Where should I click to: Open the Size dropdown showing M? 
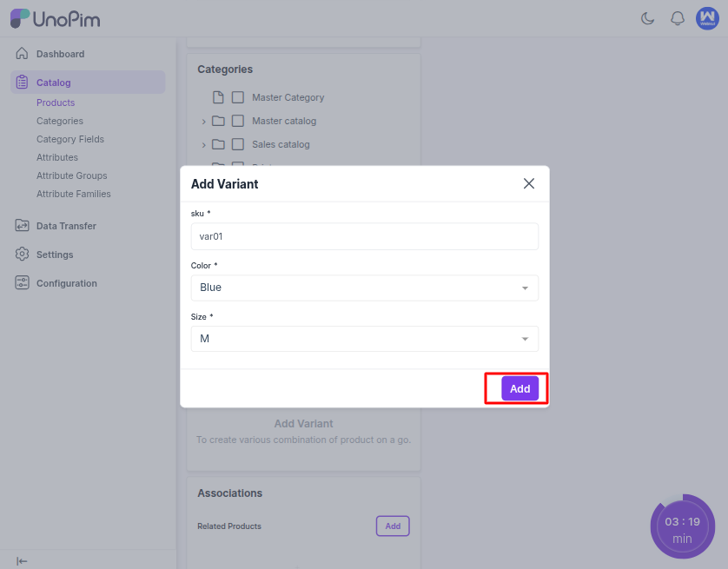pyautogui.click(x=364, y=339)
